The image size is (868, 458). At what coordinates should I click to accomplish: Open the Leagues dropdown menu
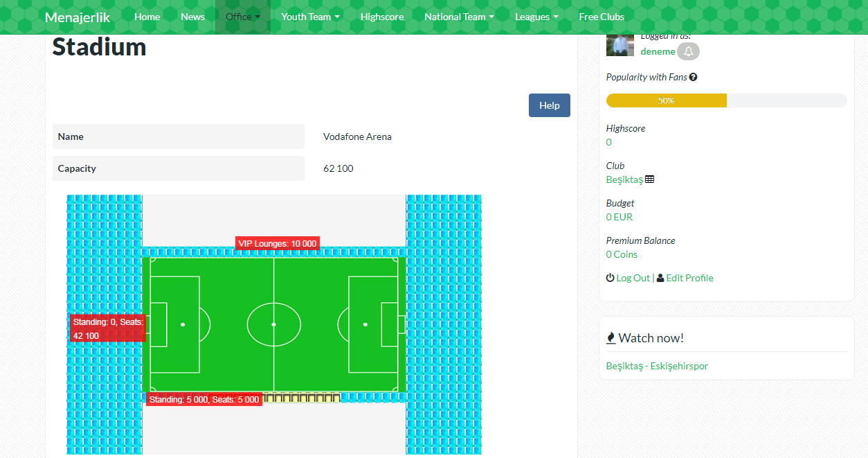536,17
